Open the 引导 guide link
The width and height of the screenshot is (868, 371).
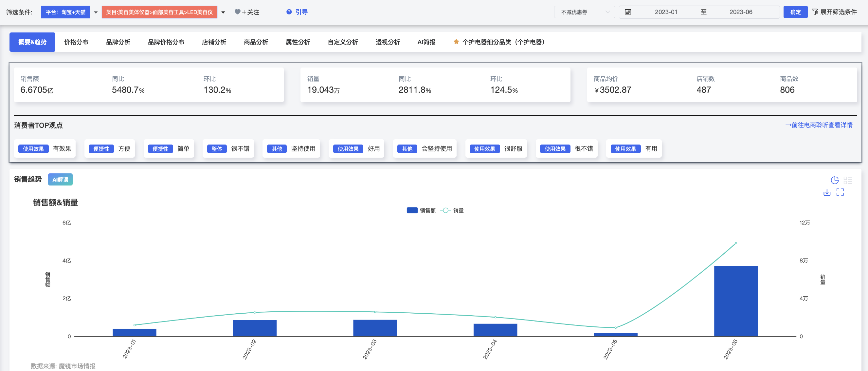click(x=301, y=12)
